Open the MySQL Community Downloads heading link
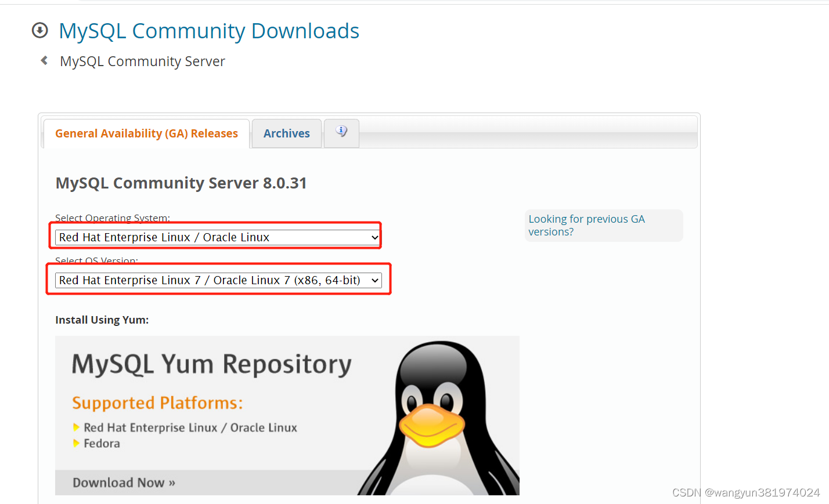 click(209, 31)
